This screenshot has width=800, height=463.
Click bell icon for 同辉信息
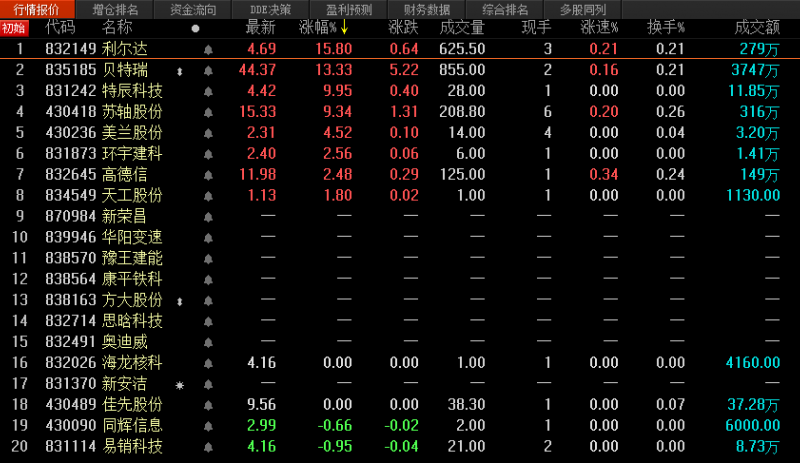pyautogui.click(x=208, y=427)
